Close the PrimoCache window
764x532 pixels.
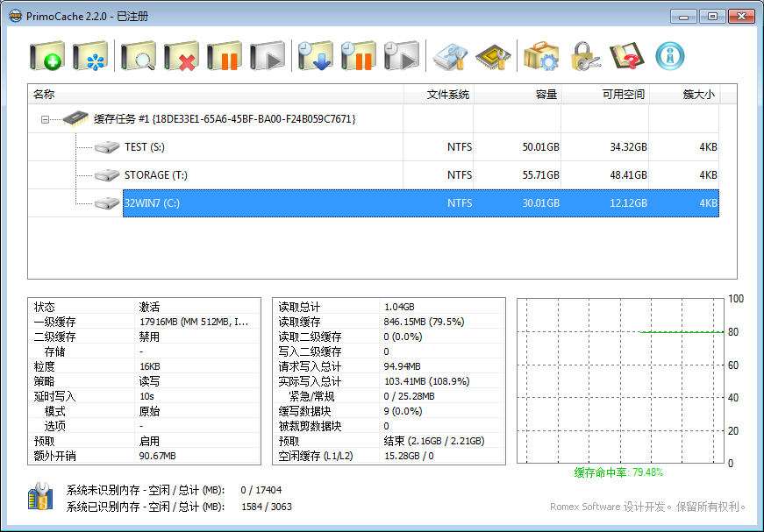[x=741, y=17]
